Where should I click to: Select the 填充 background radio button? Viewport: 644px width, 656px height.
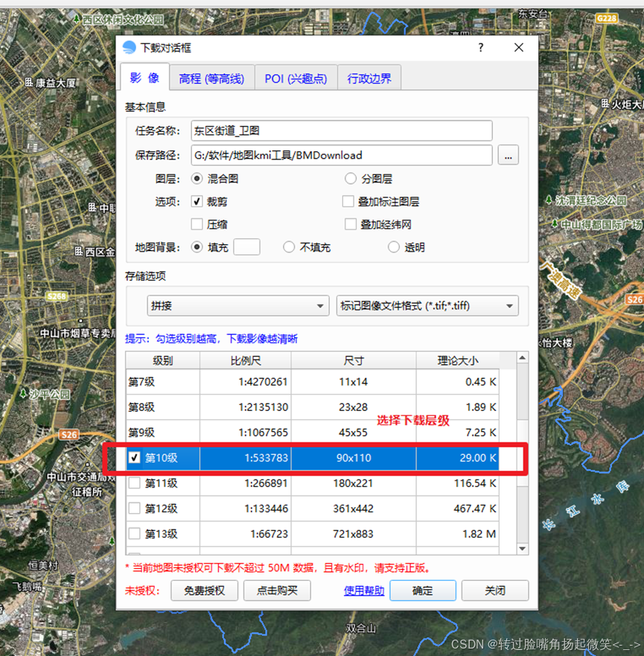(197, 247)
